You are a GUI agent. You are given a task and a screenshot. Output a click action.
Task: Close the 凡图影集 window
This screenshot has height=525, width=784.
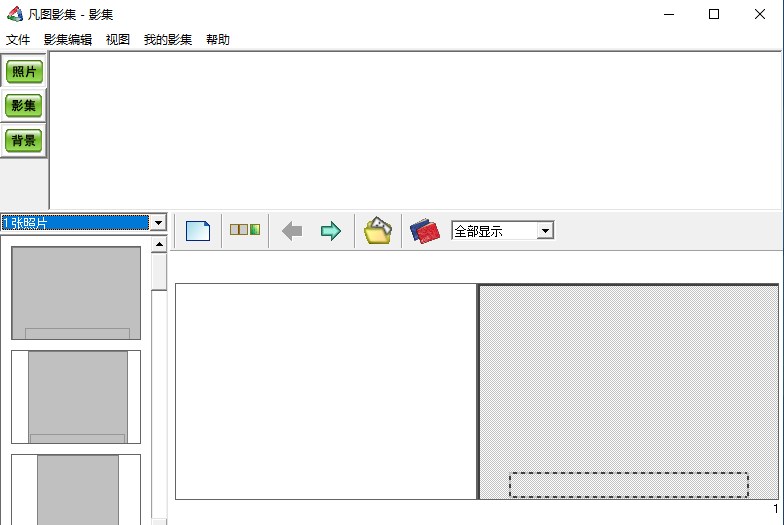760,14
